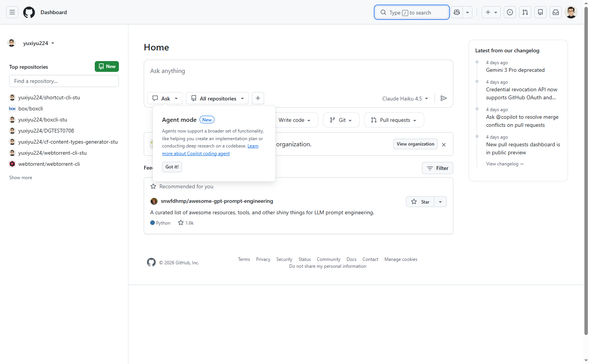
Task: Open the feed Filter button
Action: (x=438, y=168)
